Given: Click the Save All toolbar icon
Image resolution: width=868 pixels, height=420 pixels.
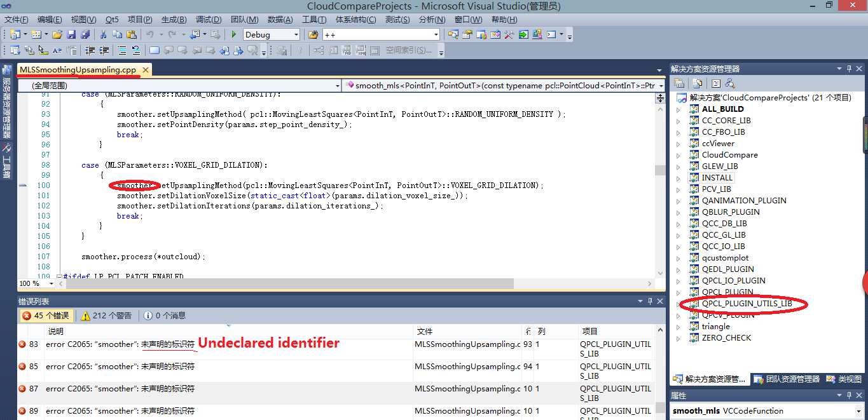Looking at the screenshot, I should 85,34.
